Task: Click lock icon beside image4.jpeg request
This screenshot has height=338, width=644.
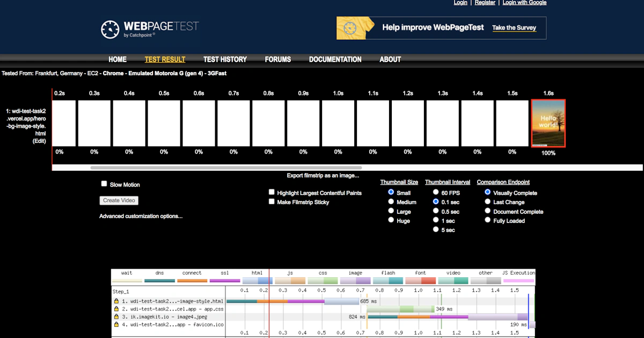Action: coord(116,317)
